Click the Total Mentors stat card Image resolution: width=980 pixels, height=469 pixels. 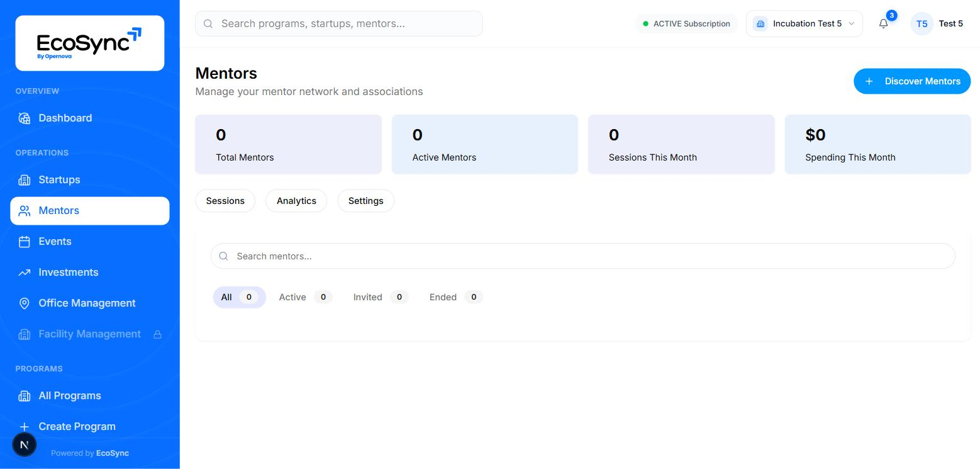[288, 144]
